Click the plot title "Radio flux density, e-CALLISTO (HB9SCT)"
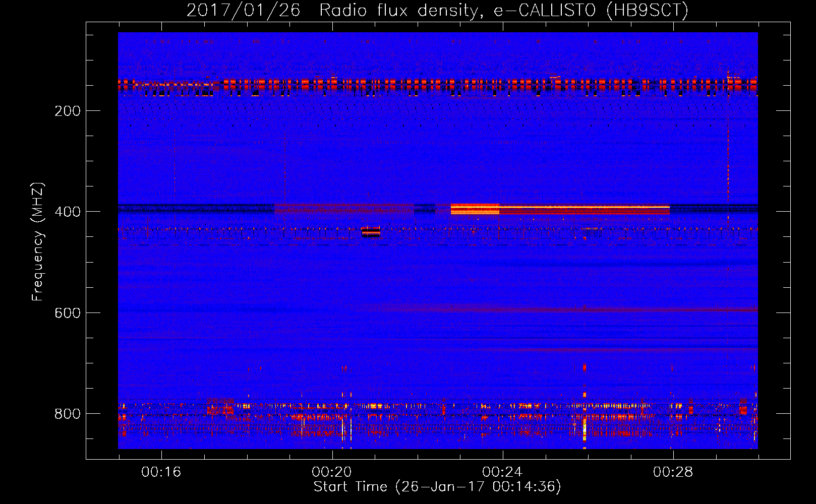816x504 pixels. click(504, 10)
